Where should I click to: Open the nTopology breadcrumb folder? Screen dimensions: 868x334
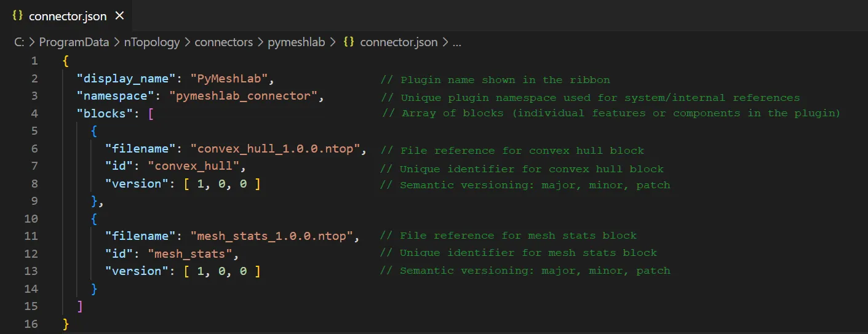click(x=152, y=42)
